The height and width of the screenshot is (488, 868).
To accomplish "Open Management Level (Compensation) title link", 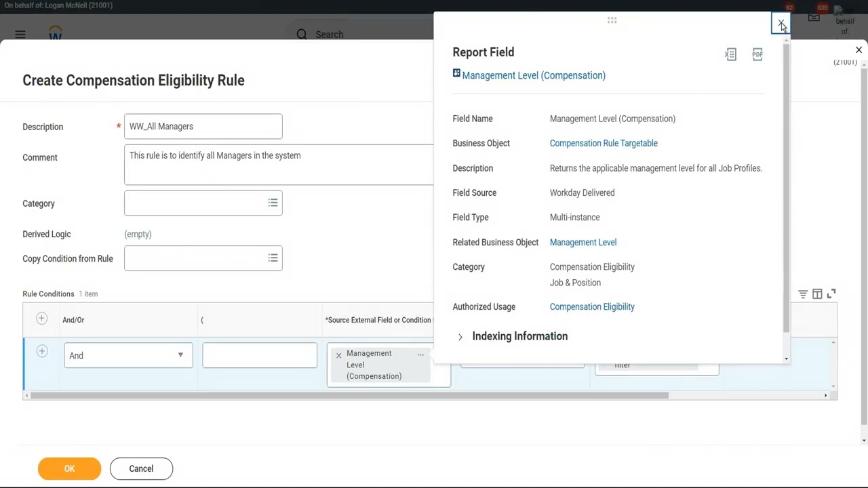I will pyautogui.click(x=534, y=75).
